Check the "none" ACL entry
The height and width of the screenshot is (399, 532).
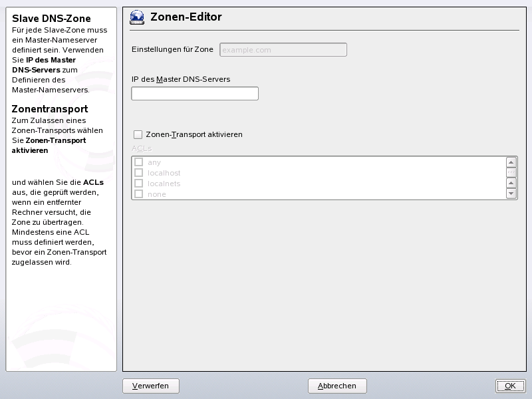coord(138,194)
